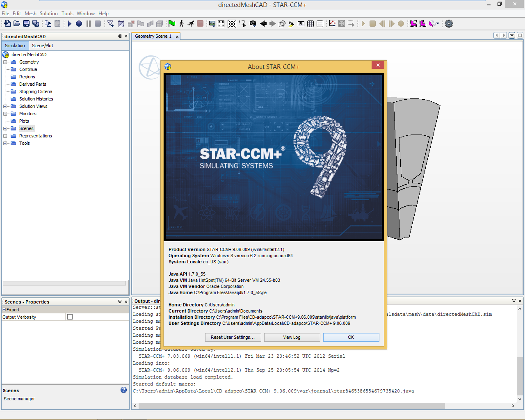Click OK in About STAR-CCM+ dialog
Image resolution: width=525 pixels, height=420 pixels.
351,337
